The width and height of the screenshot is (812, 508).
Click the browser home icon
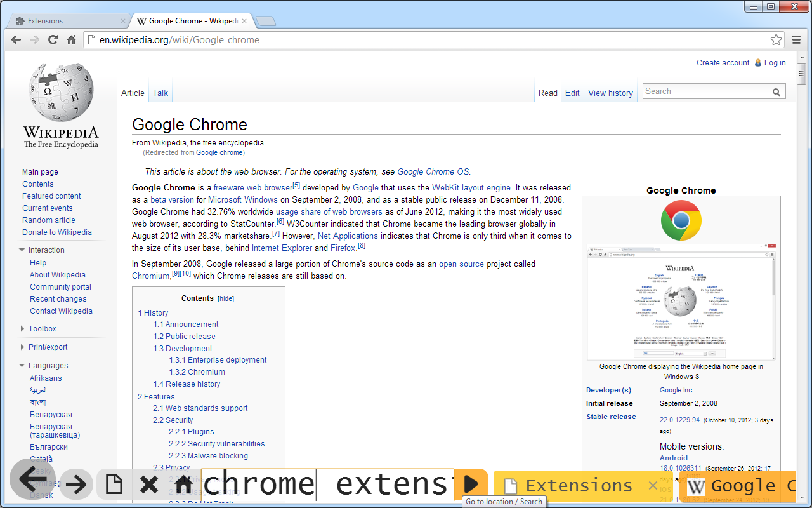click(72, 39)
